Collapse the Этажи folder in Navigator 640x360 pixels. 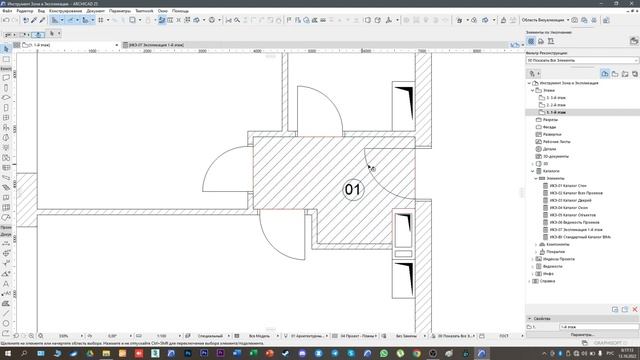click(x=533, y=90)
